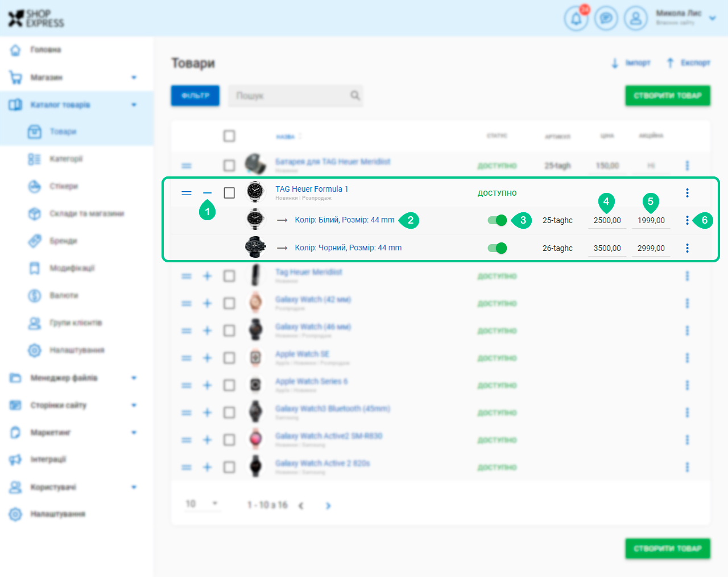This screenshot has height=577, width=728.
Task: Expand the Сторінки сайту section
Action: tap(134, 405)
